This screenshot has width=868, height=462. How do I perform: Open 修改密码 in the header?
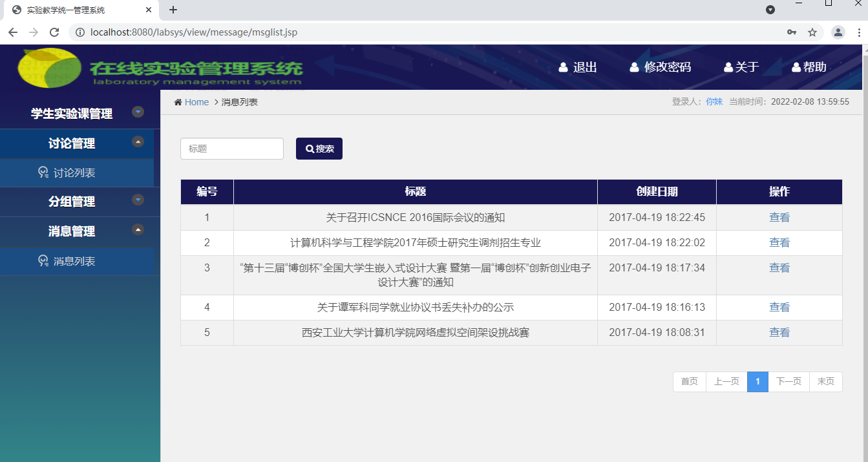pos(660,67)
